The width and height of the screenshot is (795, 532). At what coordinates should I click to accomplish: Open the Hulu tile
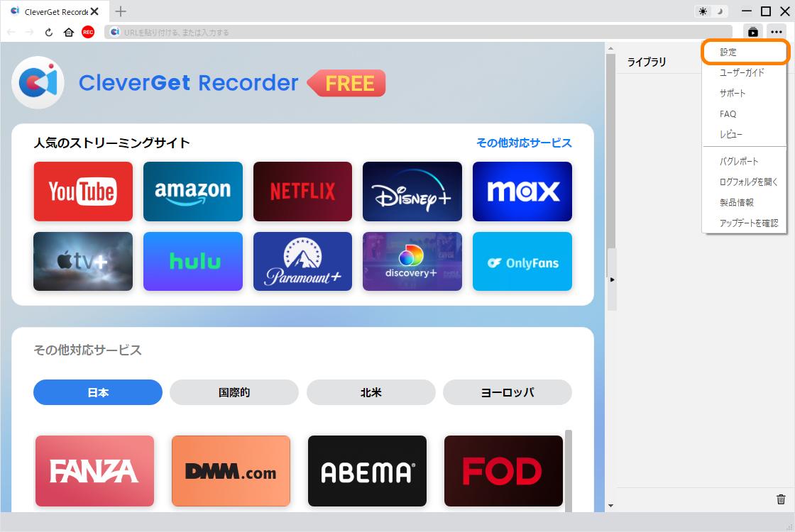[x=192, y=262]
